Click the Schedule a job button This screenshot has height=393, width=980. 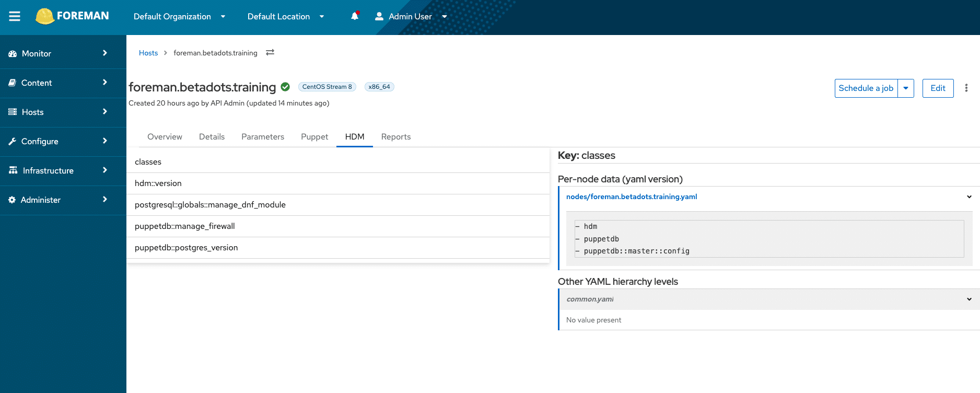[x=866, y=88]
